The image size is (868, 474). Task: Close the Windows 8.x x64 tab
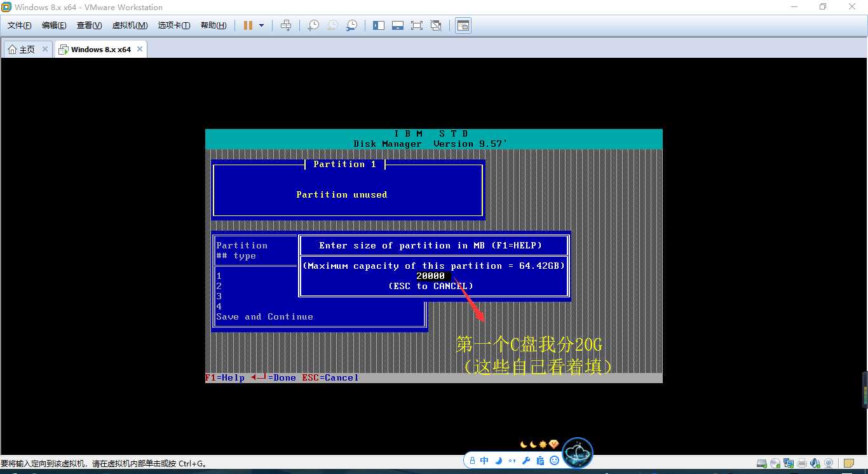(x=140, y=49)
